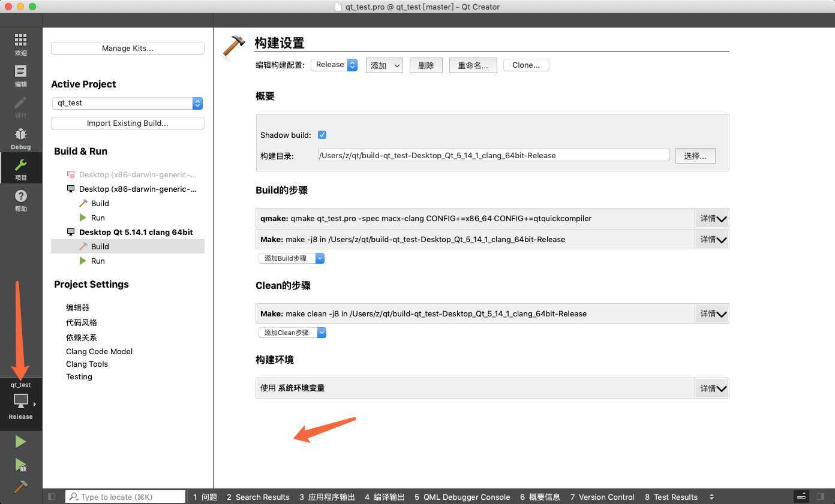Open the Search Results pane
835x504 pixels.
pyautogui.click(x=258, y=497)
